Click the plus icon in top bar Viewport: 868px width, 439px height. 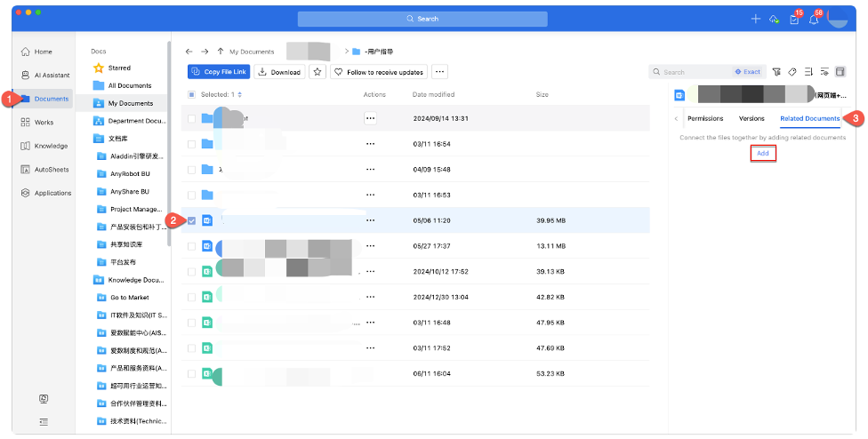coord(756,19)
